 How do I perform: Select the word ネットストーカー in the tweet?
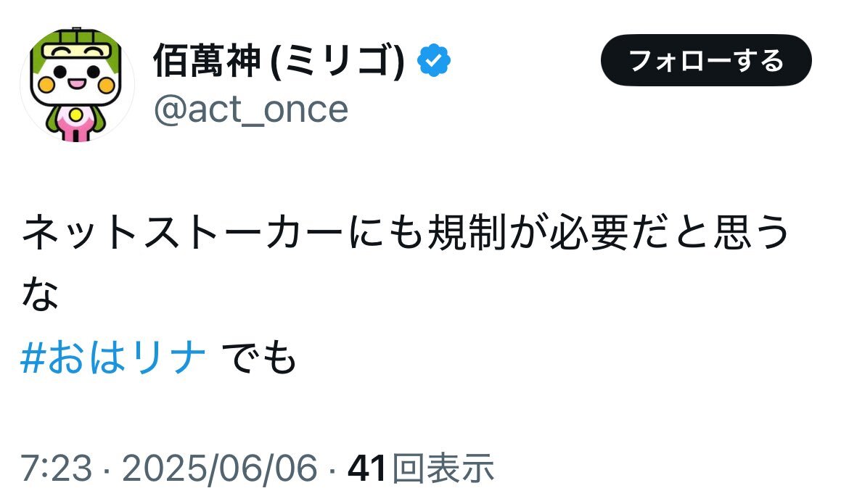pos(182,233)
